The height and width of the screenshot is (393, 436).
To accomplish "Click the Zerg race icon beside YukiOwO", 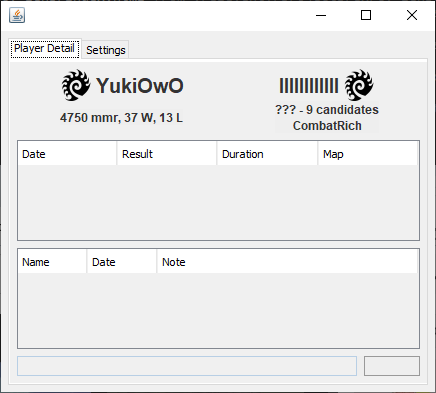I will pos(76,85).
